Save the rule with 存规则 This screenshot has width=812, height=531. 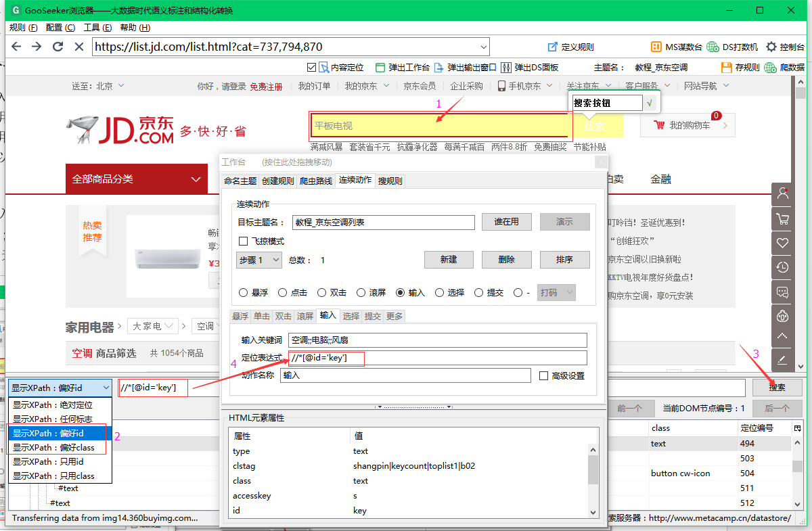point(740,67)
